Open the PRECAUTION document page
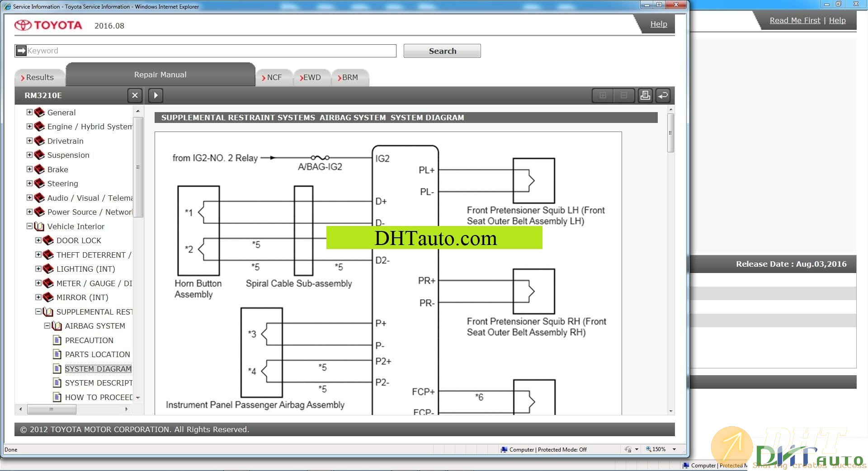This screenshot has height=471, width=868. [89, 340]
